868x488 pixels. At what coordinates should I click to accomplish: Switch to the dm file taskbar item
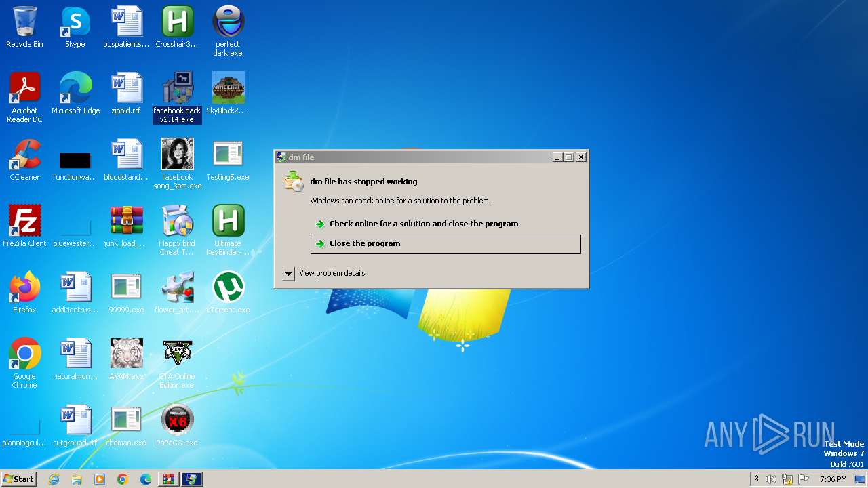[x=192, y=479]
